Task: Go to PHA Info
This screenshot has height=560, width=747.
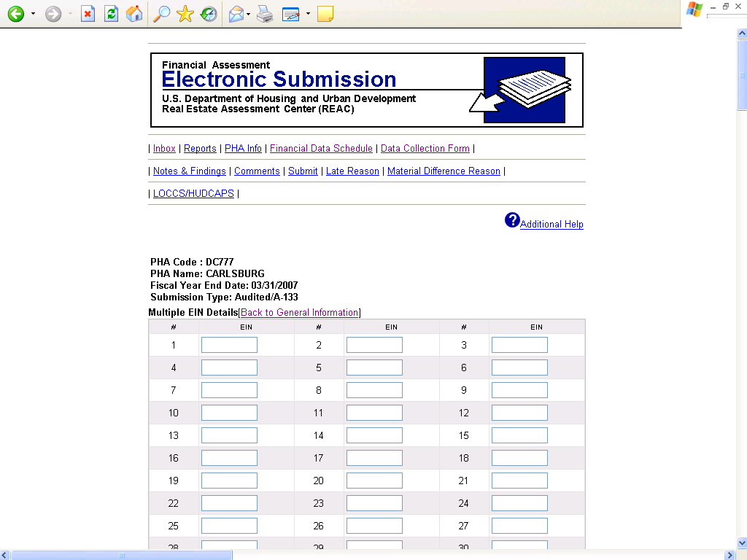Action: [243, 149]
